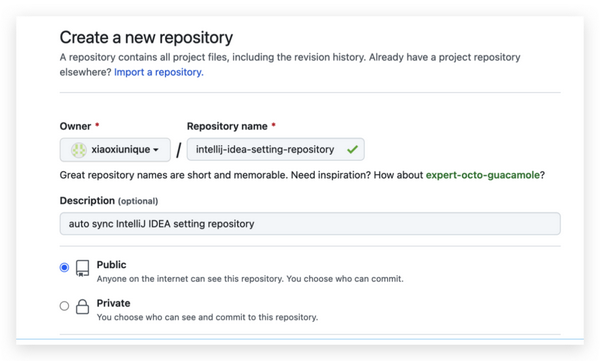Click the Create a new repository heading
Screen dimensions: 600x361
(x=146, y=38)
